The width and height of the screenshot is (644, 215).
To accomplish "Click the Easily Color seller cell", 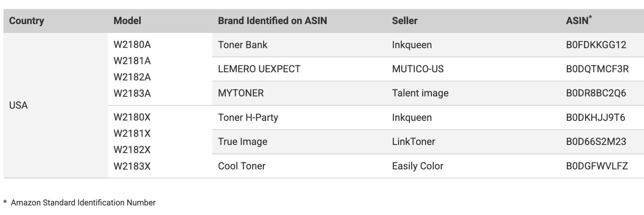I will pos(417,166).
